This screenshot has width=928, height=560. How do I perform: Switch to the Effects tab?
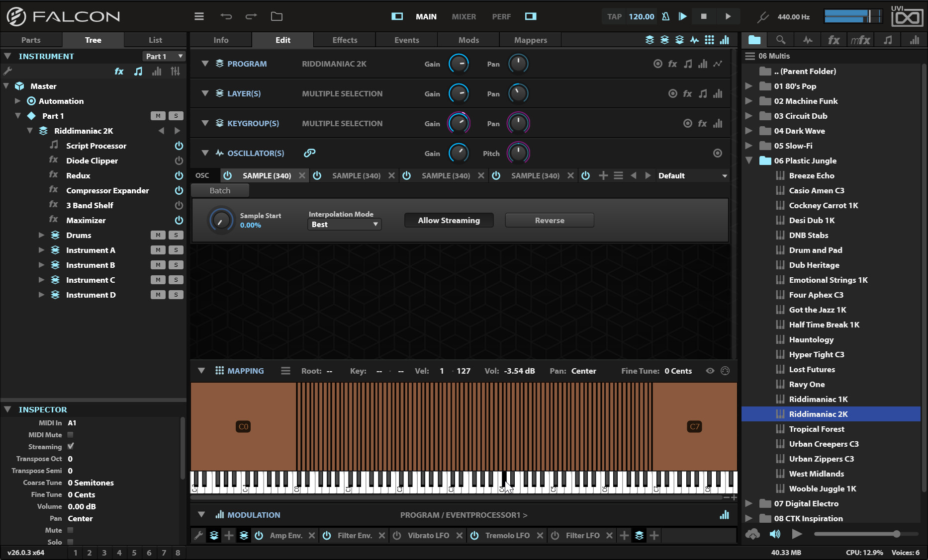[x=345, y=40]
